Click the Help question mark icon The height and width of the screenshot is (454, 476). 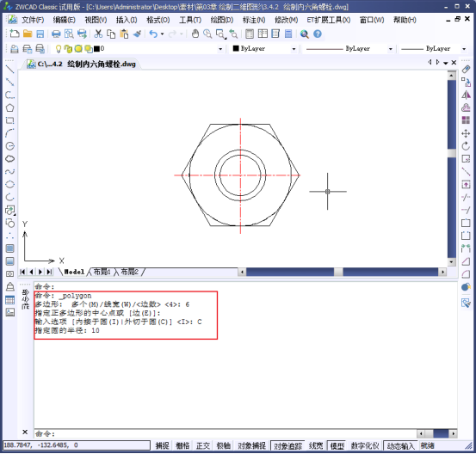pyautogui.click(x=318, y=34)
